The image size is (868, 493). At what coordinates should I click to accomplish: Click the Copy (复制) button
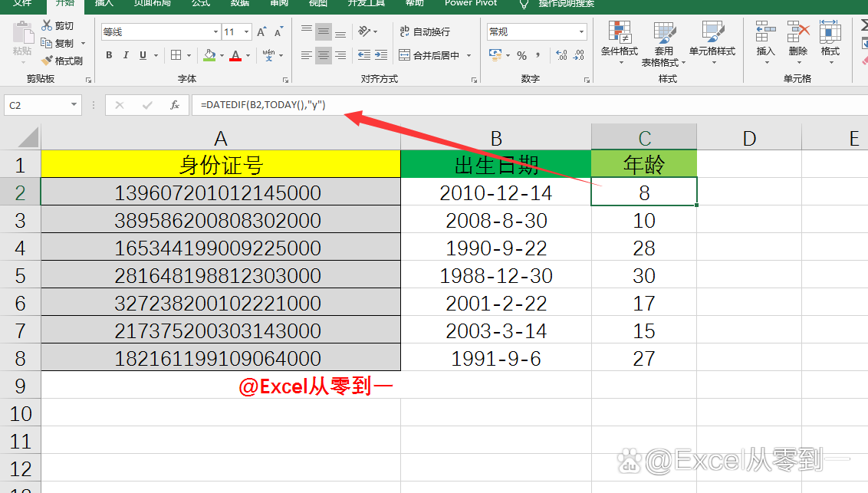58,43
